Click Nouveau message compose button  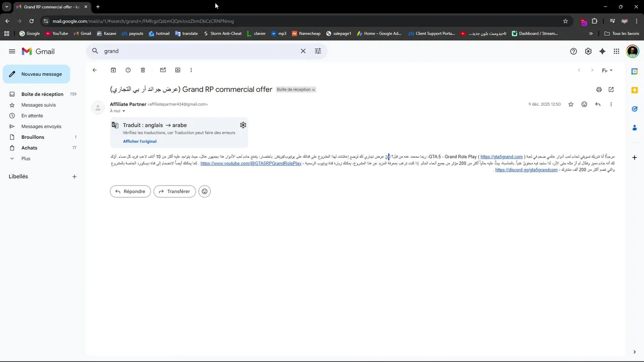36,74
